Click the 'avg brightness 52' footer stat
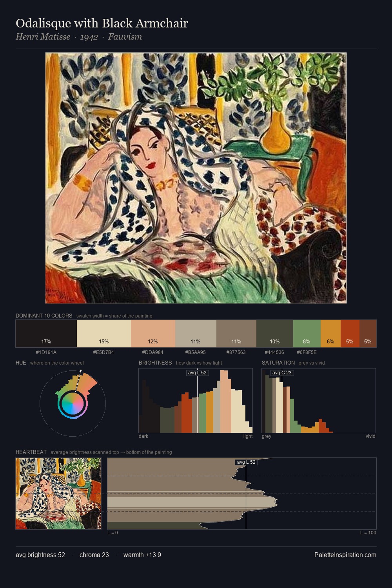392x588 pixels. click(x=40, y=555)
